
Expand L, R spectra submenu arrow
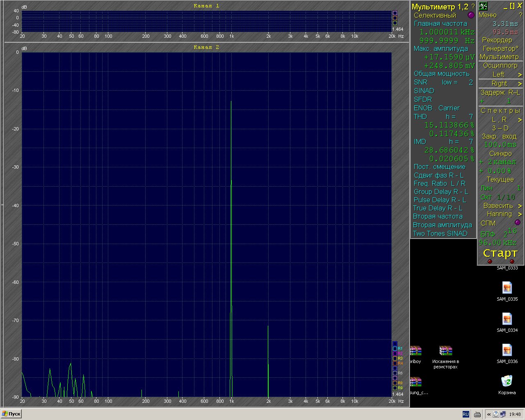coord(520,120)
